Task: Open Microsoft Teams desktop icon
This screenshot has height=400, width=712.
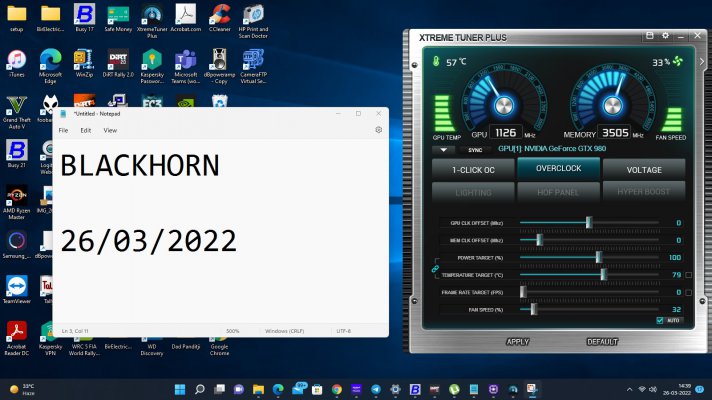Action: coord(186,66)
